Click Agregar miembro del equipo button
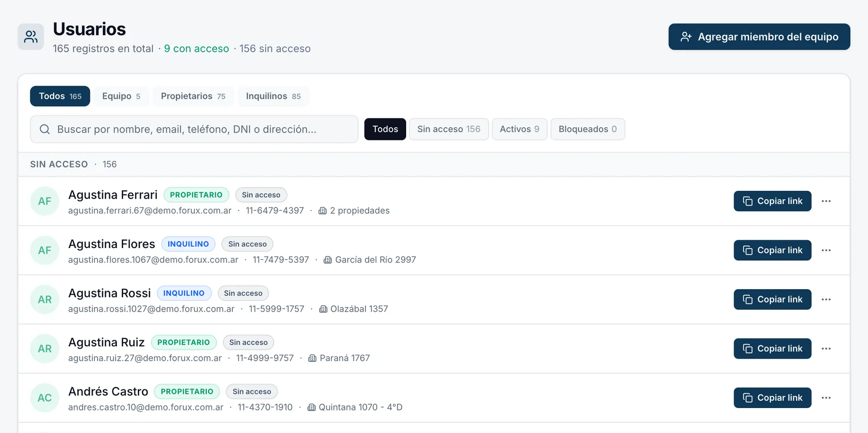This screenshot has width=868, height=433. point(759,37)
